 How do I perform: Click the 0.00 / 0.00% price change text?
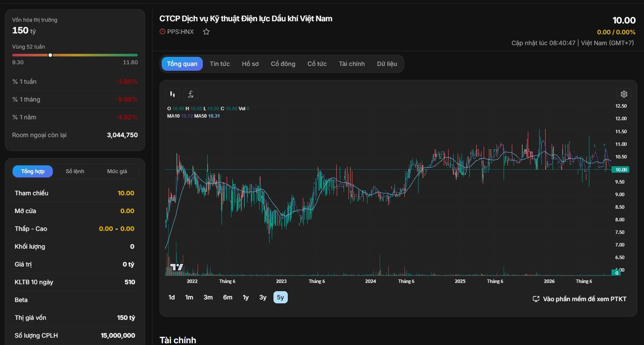point(616,32)
